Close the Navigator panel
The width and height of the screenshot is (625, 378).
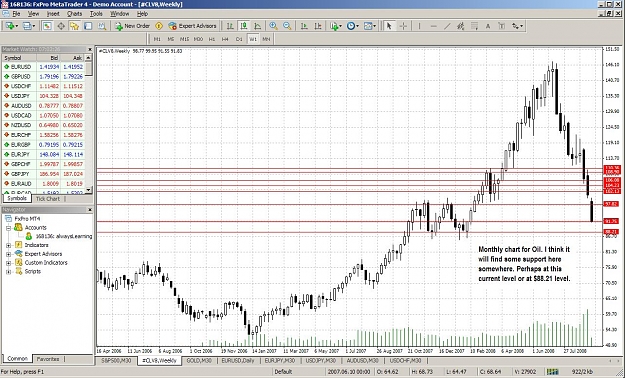coord(90,209)
